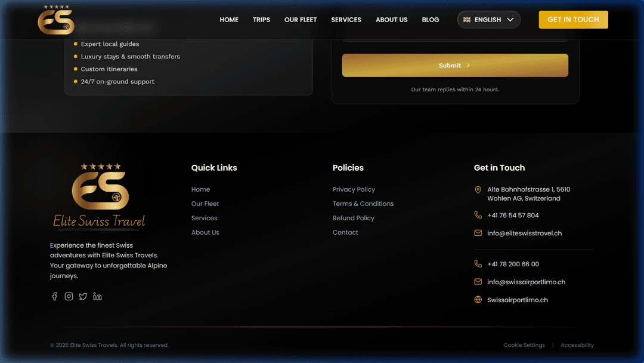The image size is (644, 363).
Task: Open the Blog menu item
Action: pyautogui.click(x=431, y=20)
